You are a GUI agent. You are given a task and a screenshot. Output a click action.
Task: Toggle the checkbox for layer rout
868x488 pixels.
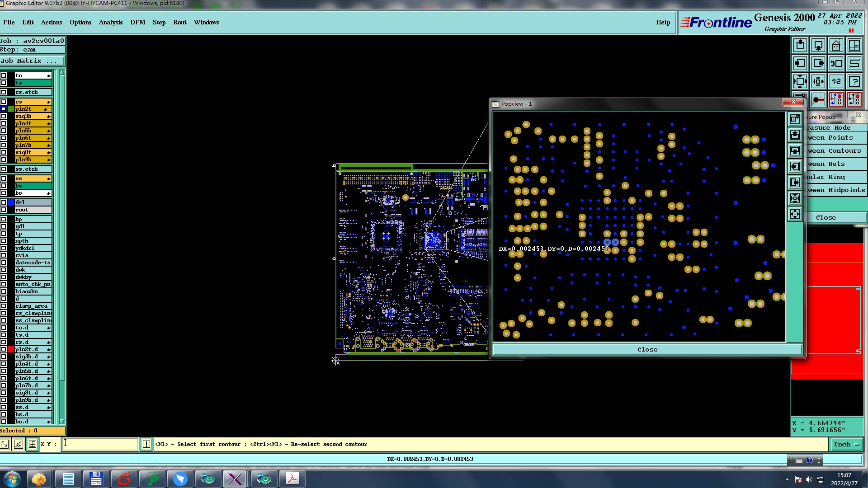point(4,210)
